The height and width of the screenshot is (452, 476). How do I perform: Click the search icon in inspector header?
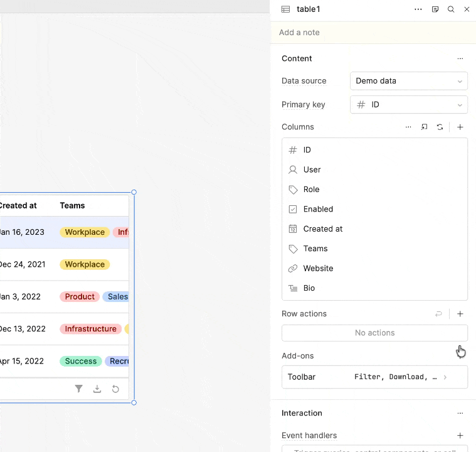[451, 9]
